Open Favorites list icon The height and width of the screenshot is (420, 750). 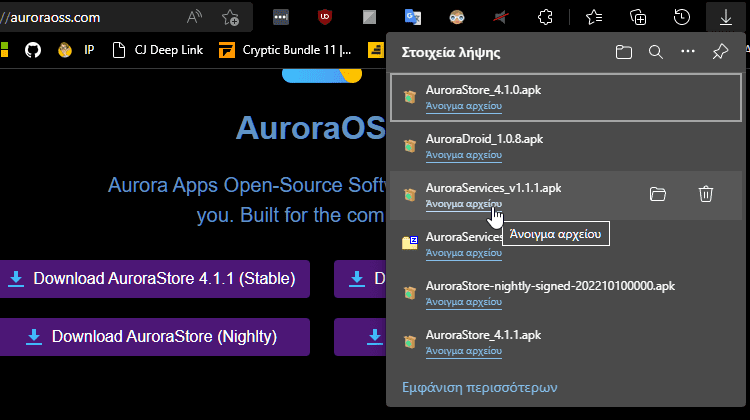594,18
